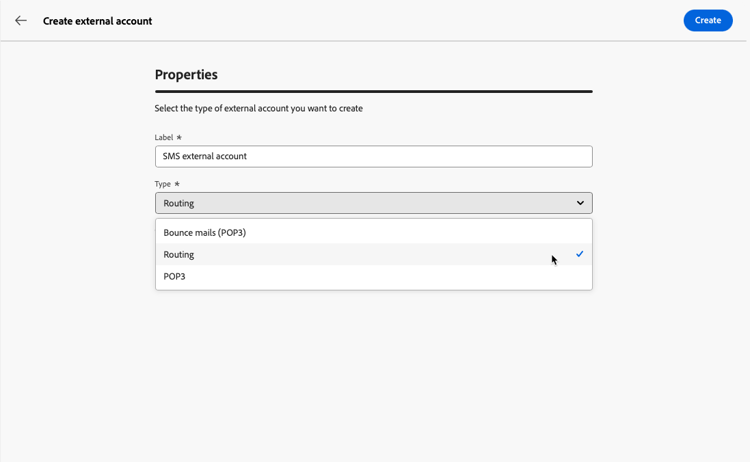The height and width of the screenshot is (462, 750).
Task: Click the Properties section heading
Action: tap(186, 75)
